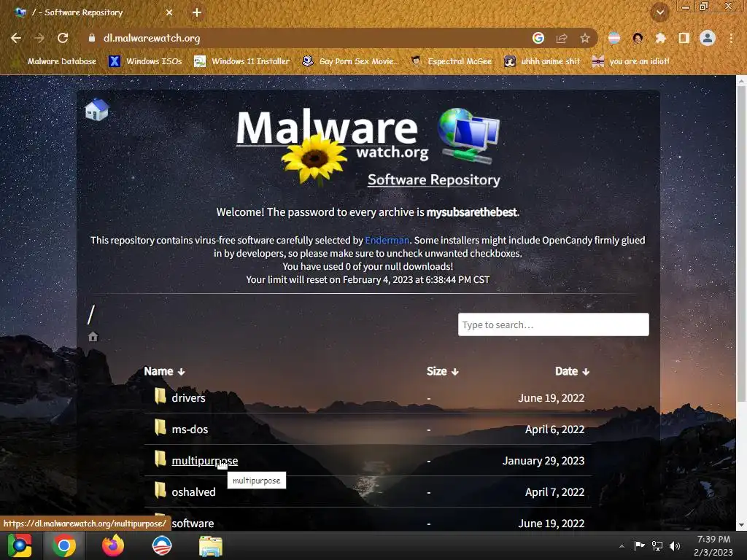The width and height of the screenshot is (747, 560).
Task: Click the striped flag extension icon
Action: coord(614,38)
